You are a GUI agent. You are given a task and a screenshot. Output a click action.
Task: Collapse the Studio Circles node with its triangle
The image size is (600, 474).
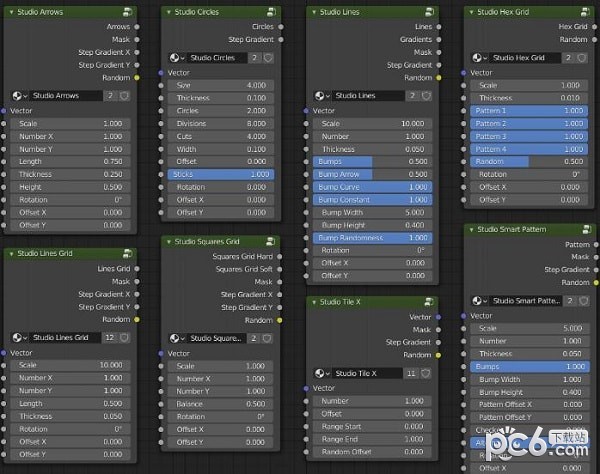[x=168, y=12]
